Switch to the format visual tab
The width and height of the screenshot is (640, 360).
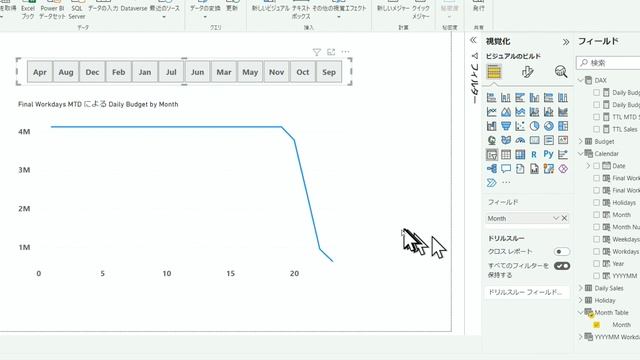tap(527, 72)
